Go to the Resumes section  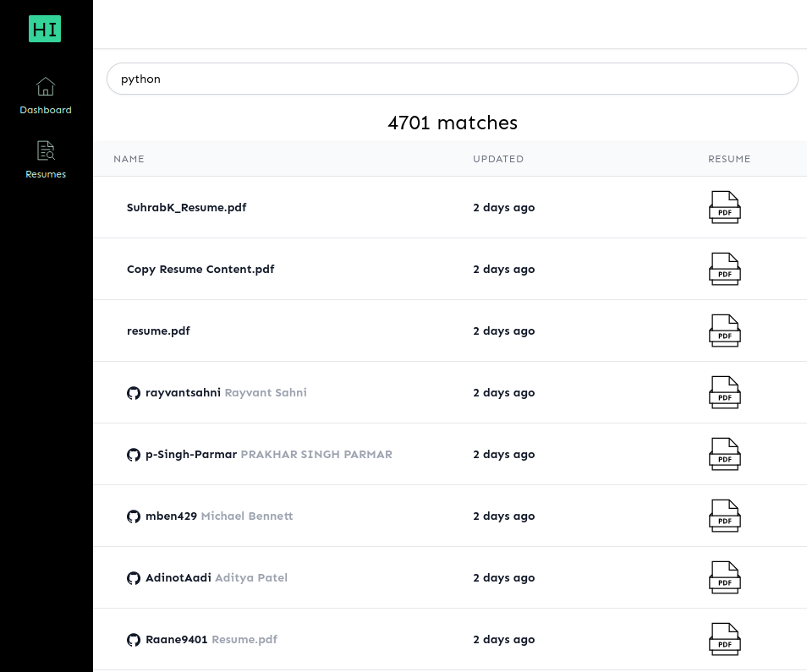pos(46,161)
